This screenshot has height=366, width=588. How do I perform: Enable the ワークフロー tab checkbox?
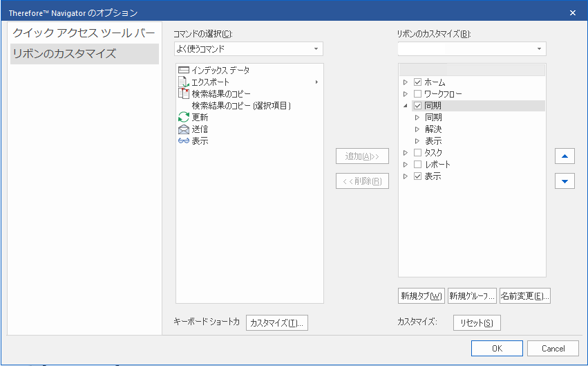(x=417, y=93)
